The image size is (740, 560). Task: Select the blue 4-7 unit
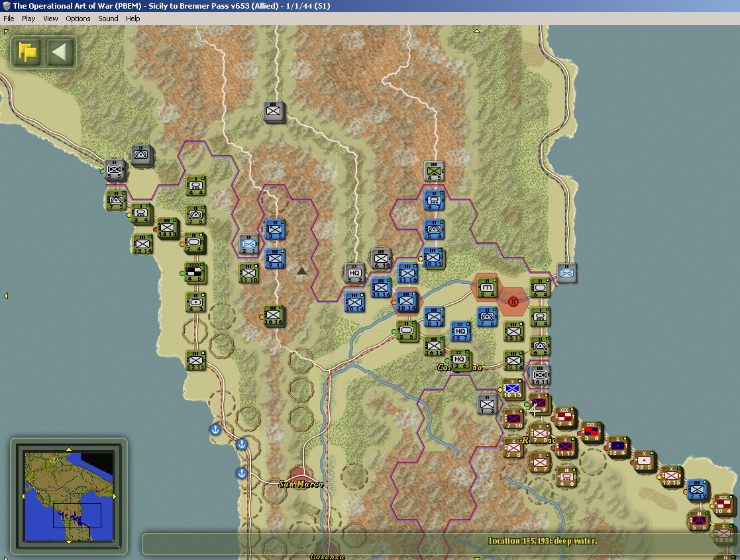pyautogui.click(x=434, y=201)
